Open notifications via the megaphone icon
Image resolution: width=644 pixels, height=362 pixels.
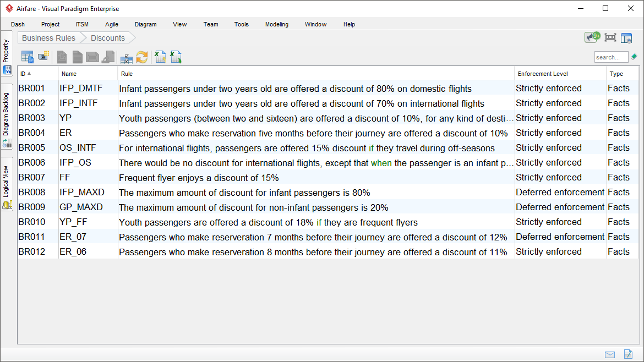pos(590,37)
